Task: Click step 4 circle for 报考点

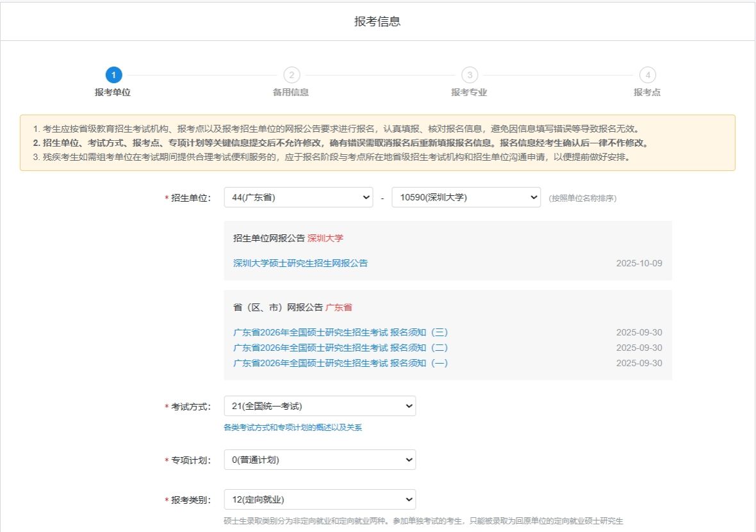Action: tap(648, 76)
